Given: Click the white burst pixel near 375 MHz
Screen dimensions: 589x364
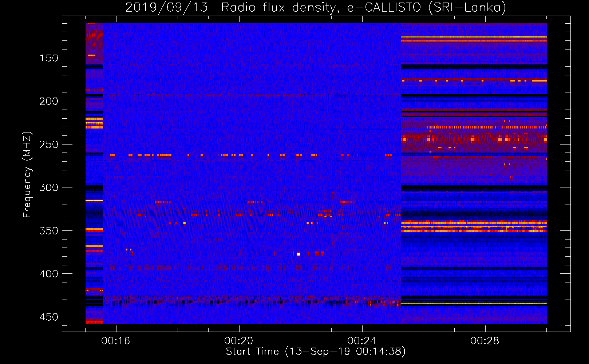Looking at the screenshot, I should (299, 254).
